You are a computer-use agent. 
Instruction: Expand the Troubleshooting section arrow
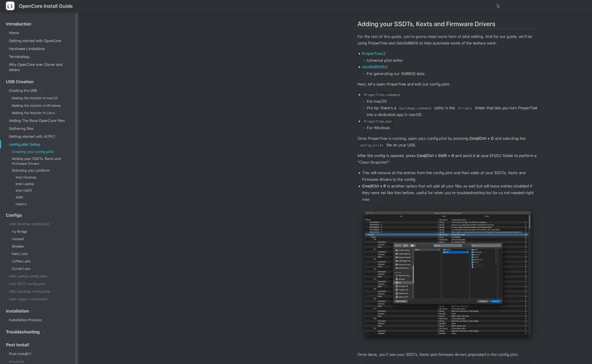pos(44,332)
